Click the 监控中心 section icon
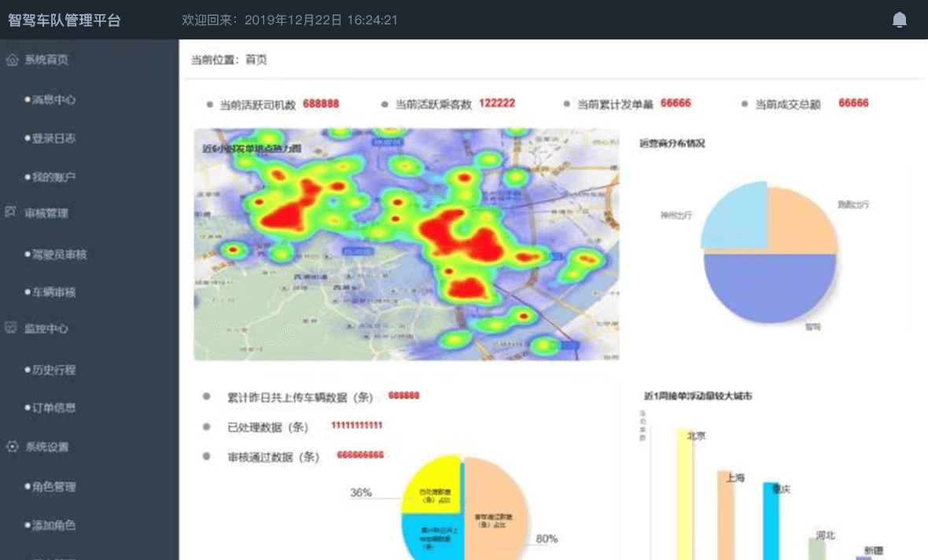This screenshot has height=560, width=928. (11, 328)
